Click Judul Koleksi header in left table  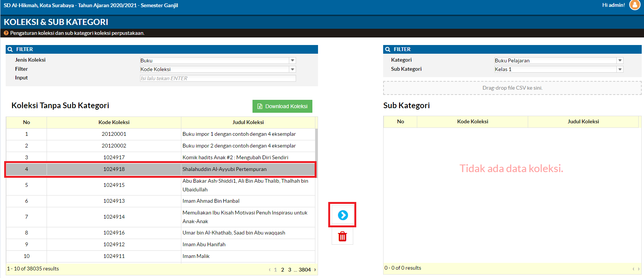(248, 122)
